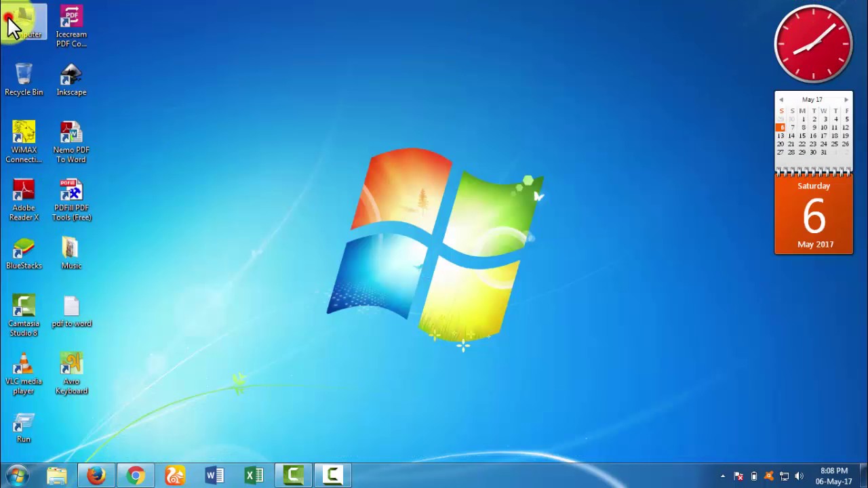Select day 12 in calendar gadget

[x=845, y=127]
